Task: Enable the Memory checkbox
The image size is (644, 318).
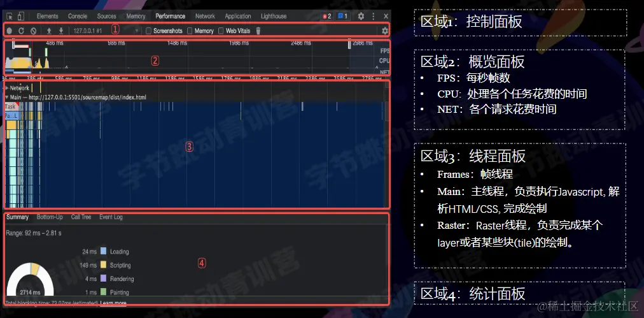Action: (x=190, y=31)
